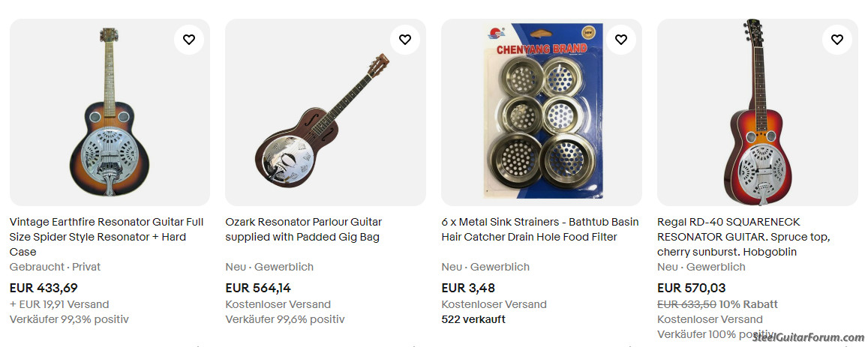The image size is (868, 347).
Task: Click the EUR 564,14 price
Action: click(258, 288)
